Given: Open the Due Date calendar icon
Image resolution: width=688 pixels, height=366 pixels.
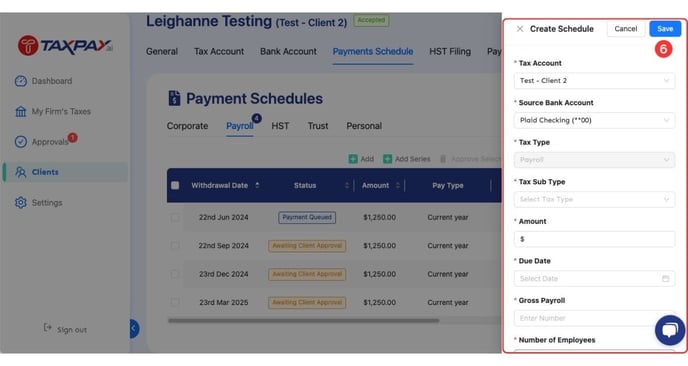Looking at the screenshot, I should [x=666, y=279].
